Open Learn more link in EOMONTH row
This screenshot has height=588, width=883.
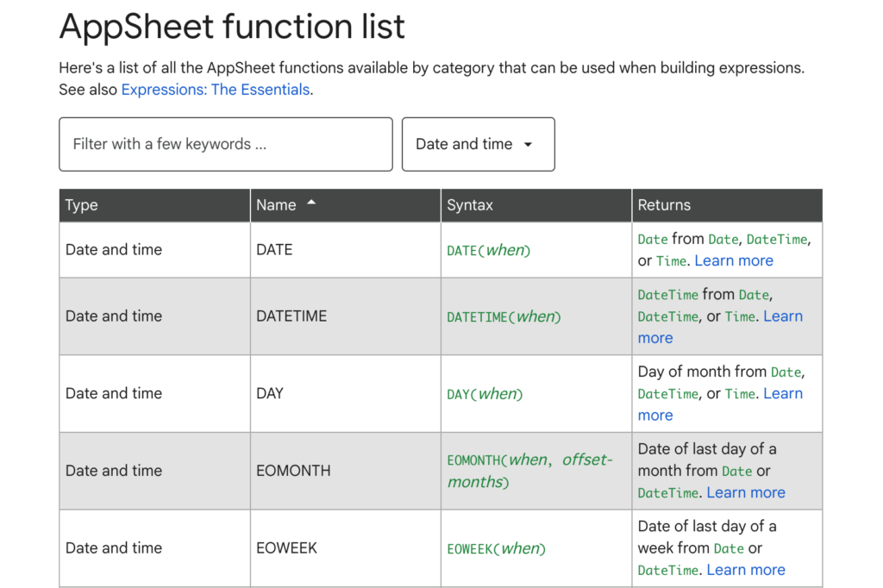click(x=746, y=493)
